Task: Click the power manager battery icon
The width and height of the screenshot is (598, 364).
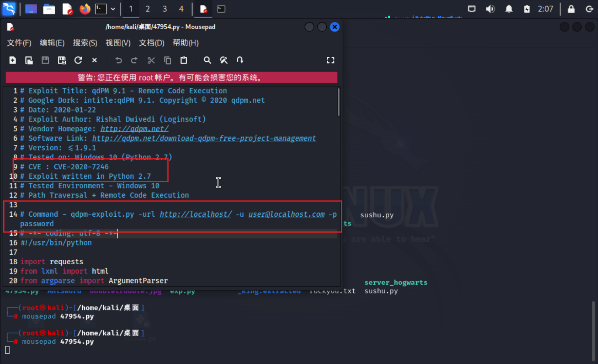Action: point(527,9)
